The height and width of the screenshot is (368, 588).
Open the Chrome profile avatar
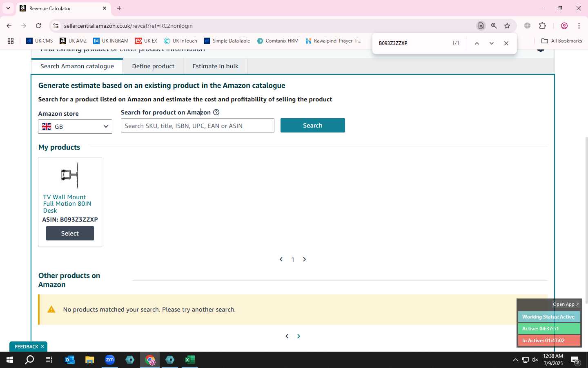click(x=564, y=26)
